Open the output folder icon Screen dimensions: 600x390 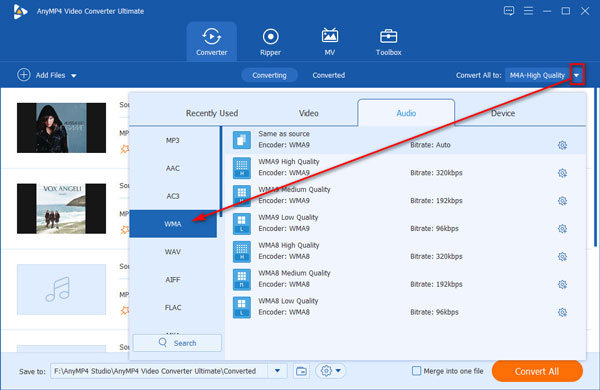[x=302, y=371]
